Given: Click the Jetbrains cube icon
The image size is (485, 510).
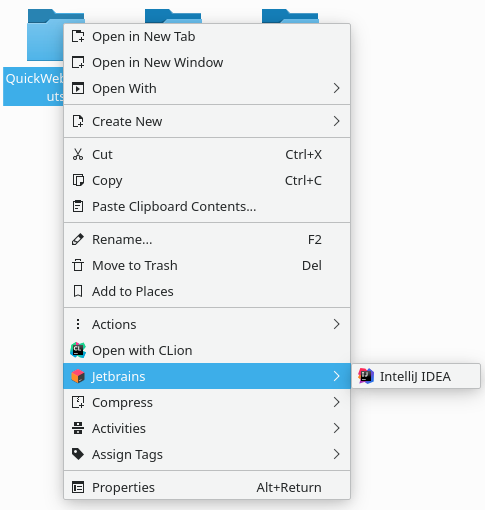Looking at the screenshot, I should click(x=78, y=376).
